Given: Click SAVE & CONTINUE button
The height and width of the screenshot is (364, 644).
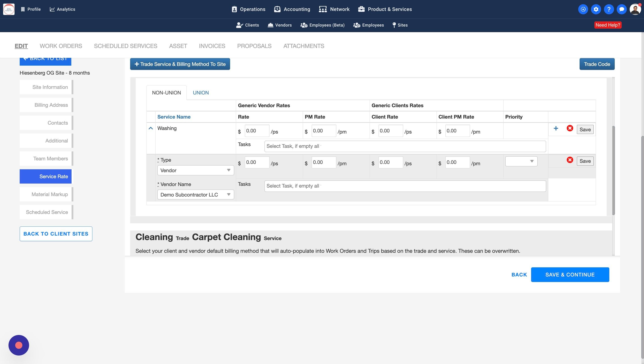Looking at the screenshot, I should [570, 274].
